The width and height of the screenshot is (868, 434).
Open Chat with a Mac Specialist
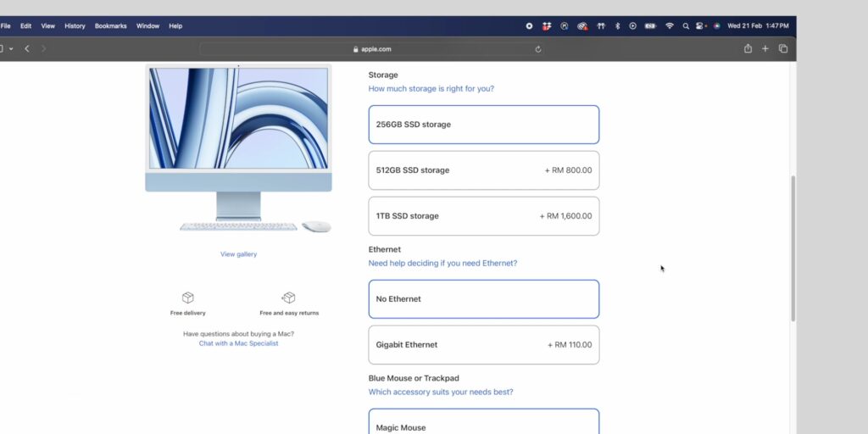coord(238,343)
